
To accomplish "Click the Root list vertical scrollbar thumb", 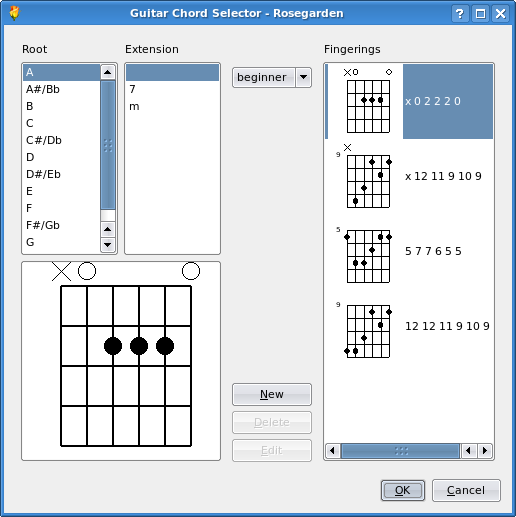I will [x=108, y=145].
